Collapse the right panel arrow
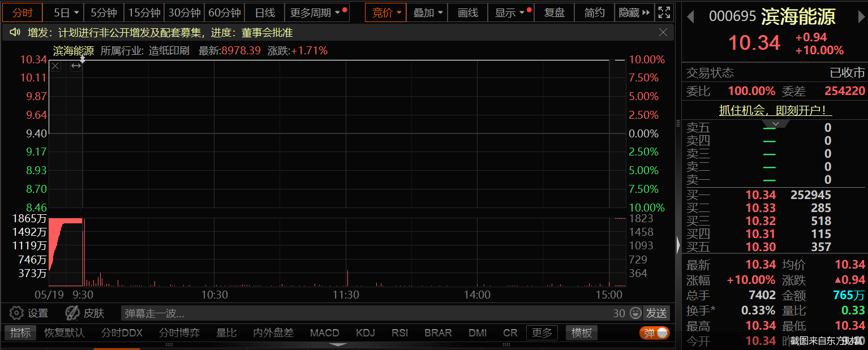The height and width of the screenshot is (350, 868). click(678, 245)
